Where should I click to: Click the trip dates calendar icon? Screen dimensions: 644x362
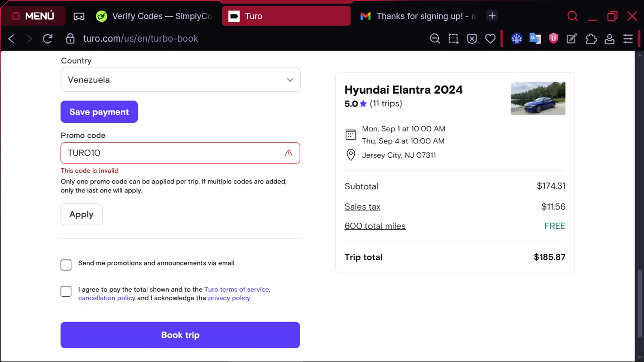tap(351, 135)
